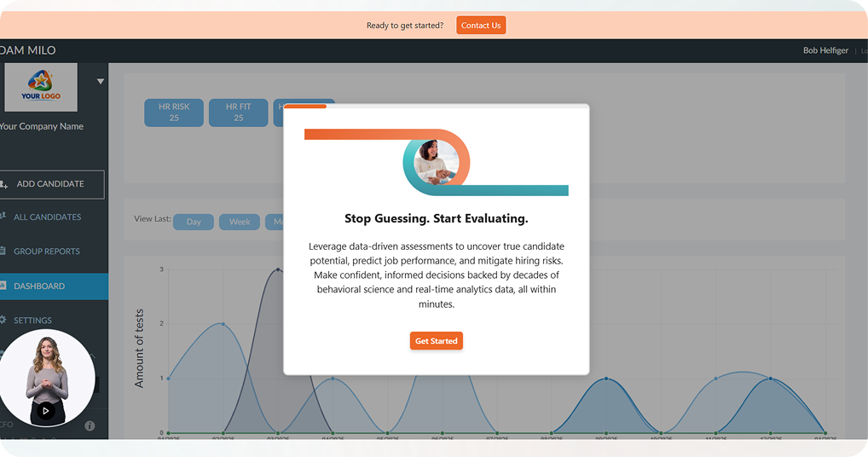This screenshot has width=868, height=457.
Task: Play the video of the presenter
Action: click(46, 411)
